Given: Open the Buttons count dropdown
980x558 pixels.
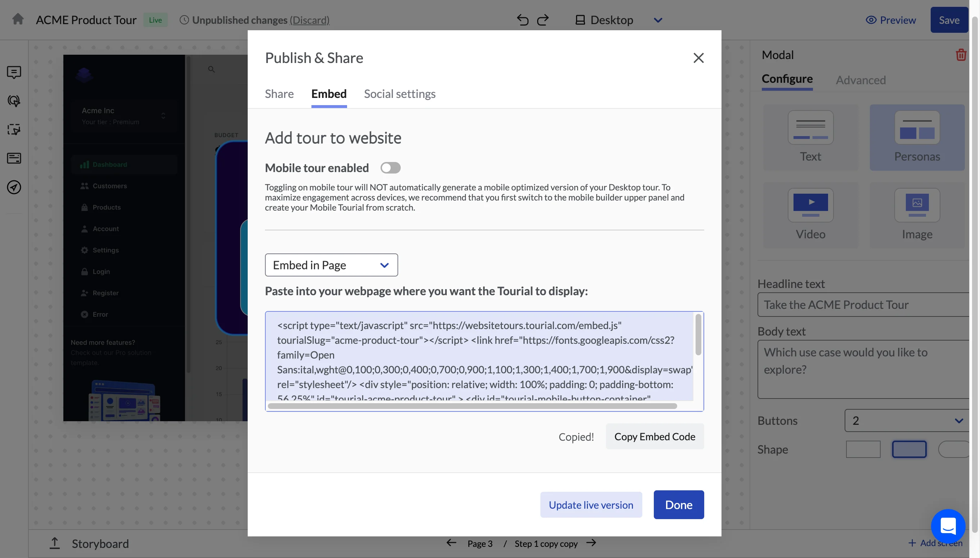Looking at the screenshot, I should click(907, 420).
